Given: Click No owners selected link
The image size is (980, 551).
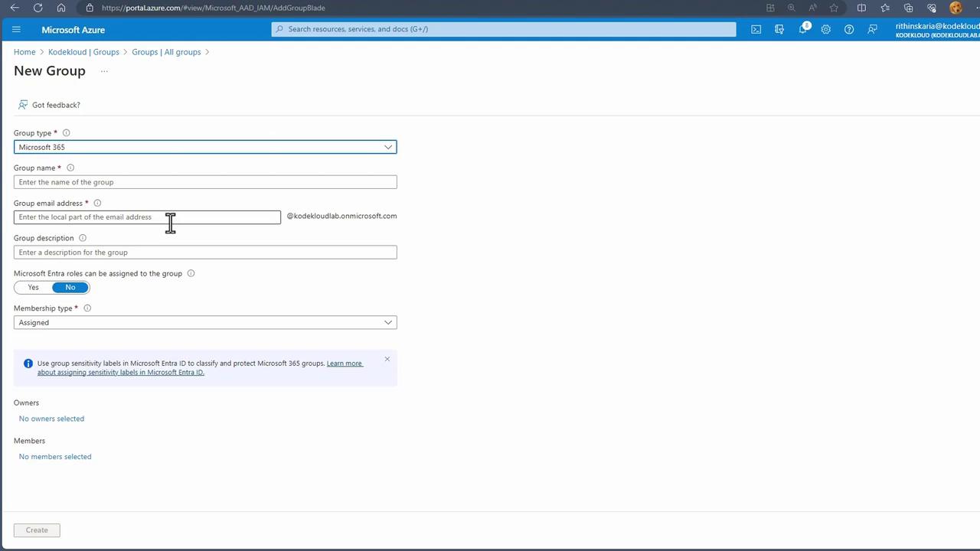Looking at the screenshot, I should (51, 419).
